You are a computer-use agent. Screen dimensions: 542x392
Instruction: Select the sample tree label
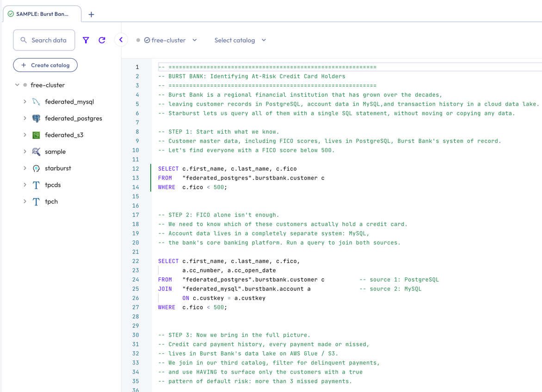(x=55, y=152)
